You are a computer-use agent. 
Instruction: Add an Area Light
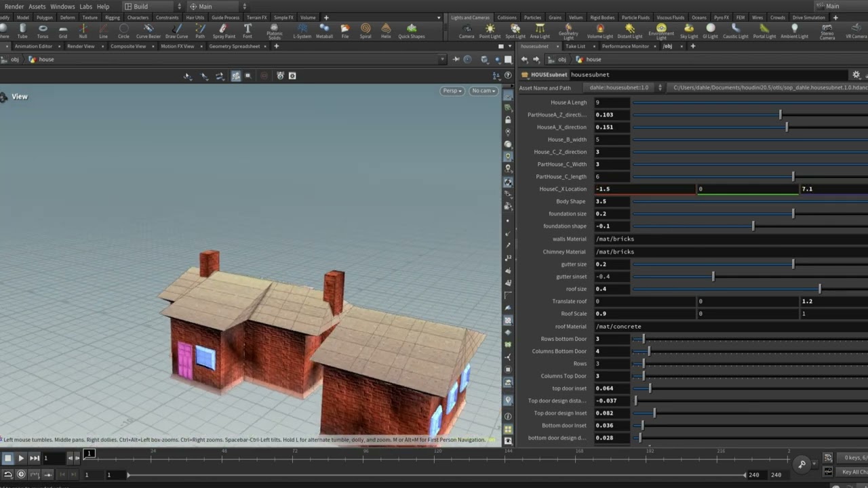[540, 30]
